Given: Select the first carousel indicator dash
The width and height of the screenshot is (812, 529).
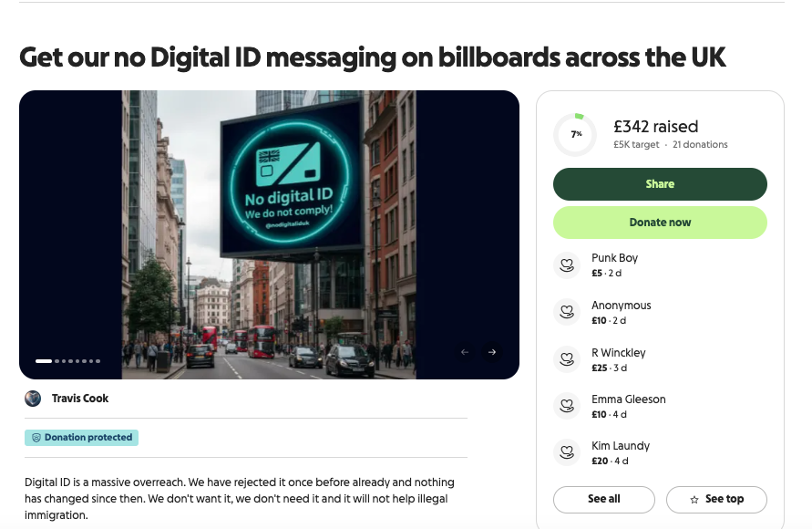Looking at the screenshot, I should pos(44,361).
